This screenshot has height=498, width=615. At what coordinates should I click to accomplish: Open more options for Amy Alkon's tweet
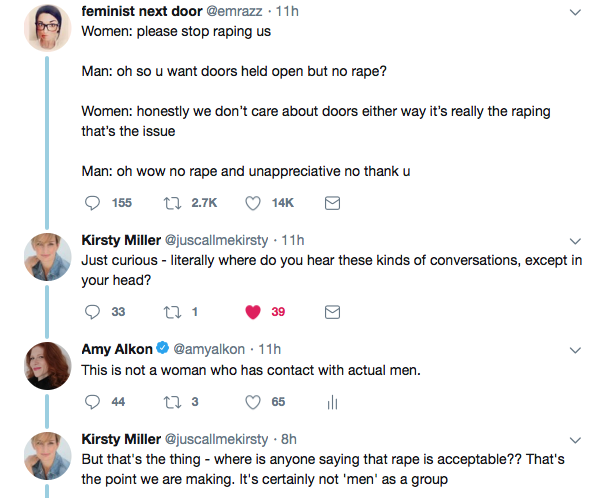tap(576, 350)
